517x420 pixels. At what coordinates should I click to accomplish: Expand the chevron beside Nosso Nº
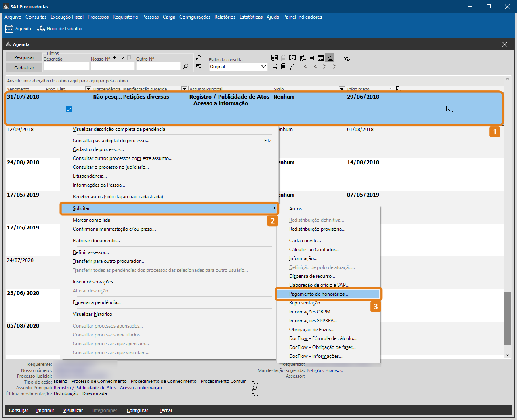122,58
